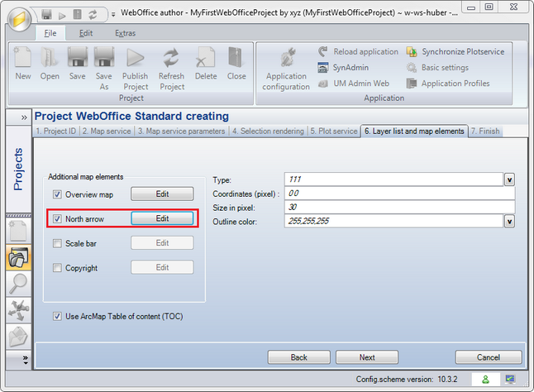534x392 pixels.
Task: Uncheck the Overview map checkbox
Action: [57, 194]
